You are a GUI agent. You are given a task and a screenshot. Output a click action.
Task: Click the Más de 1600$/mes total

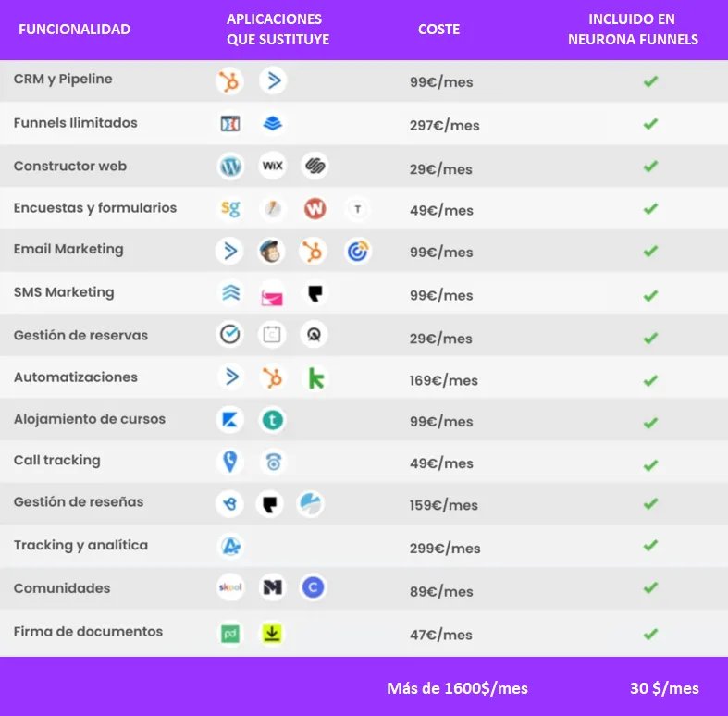click(457, 688)
